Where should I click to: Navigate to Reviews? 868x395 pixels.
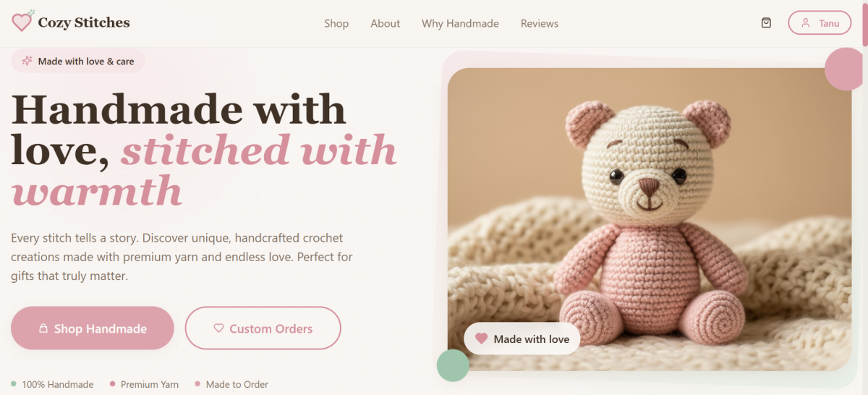[540, 23]
